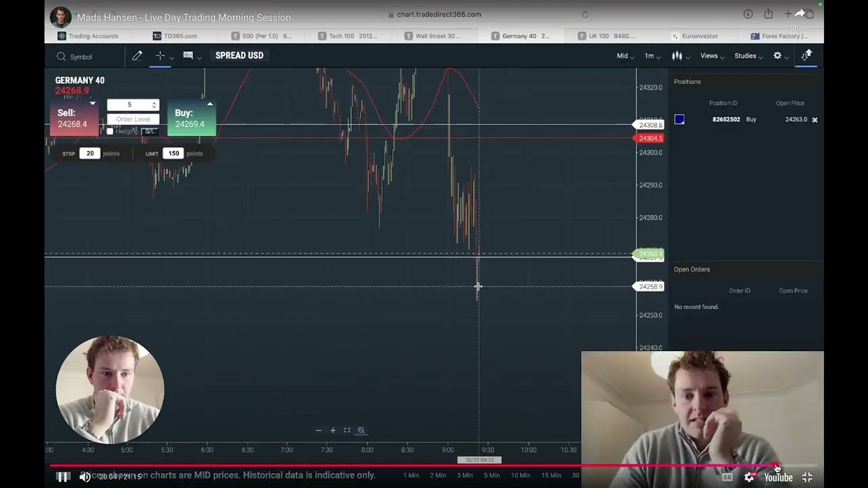
Task: Click the Stop points field showing 20
Action: click(90, 154)
